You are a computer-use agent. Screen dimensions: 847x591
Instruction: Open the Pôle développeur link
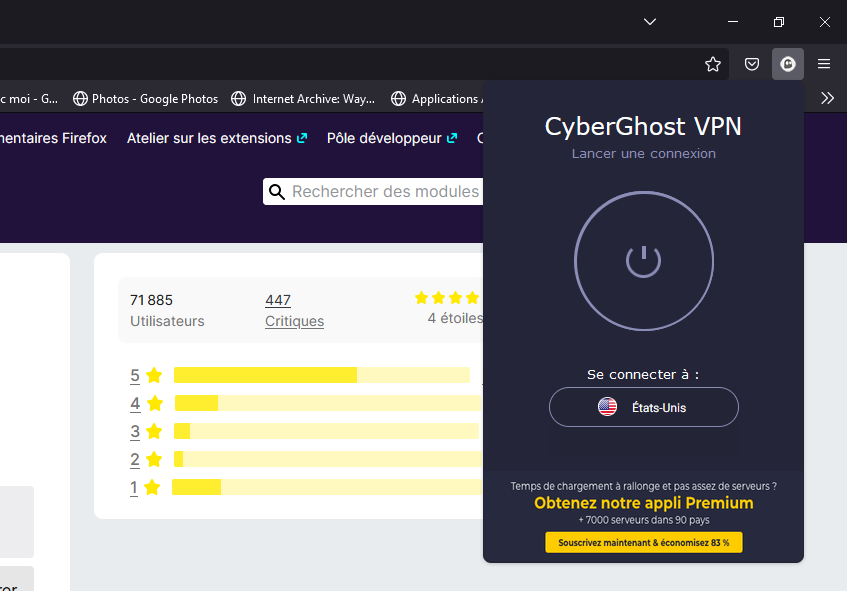pos(392,138)
